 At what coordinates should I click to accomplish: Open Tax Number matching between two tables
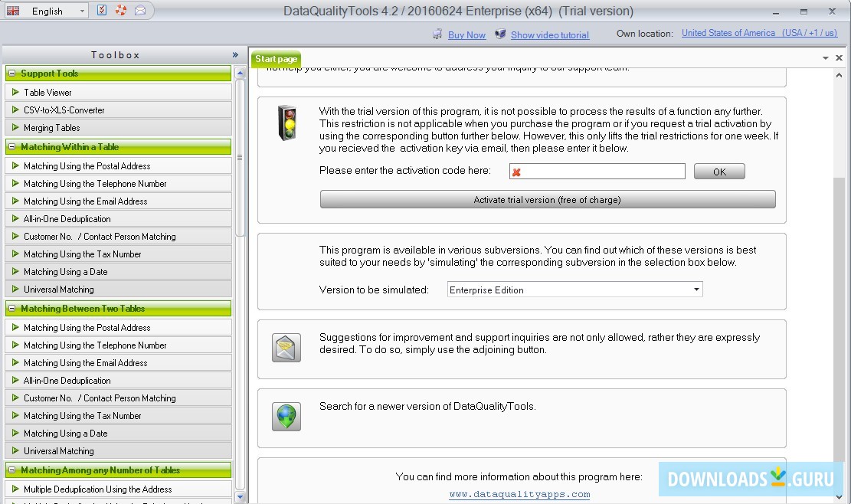pos(118,416)
